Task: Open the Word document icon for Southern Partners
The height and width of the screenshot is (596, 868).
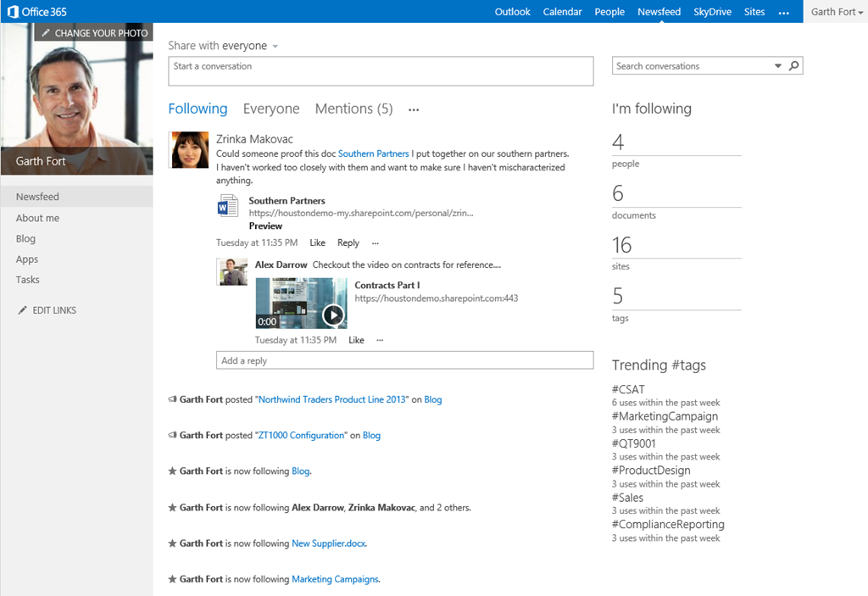Action: point(227,206)
